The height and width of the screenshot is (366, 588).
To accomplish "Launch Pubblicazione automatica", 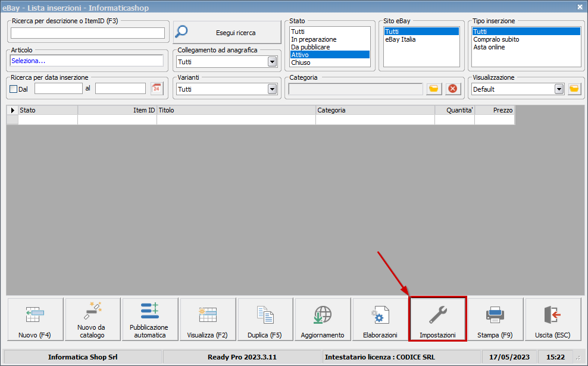I will coord(150,320).
